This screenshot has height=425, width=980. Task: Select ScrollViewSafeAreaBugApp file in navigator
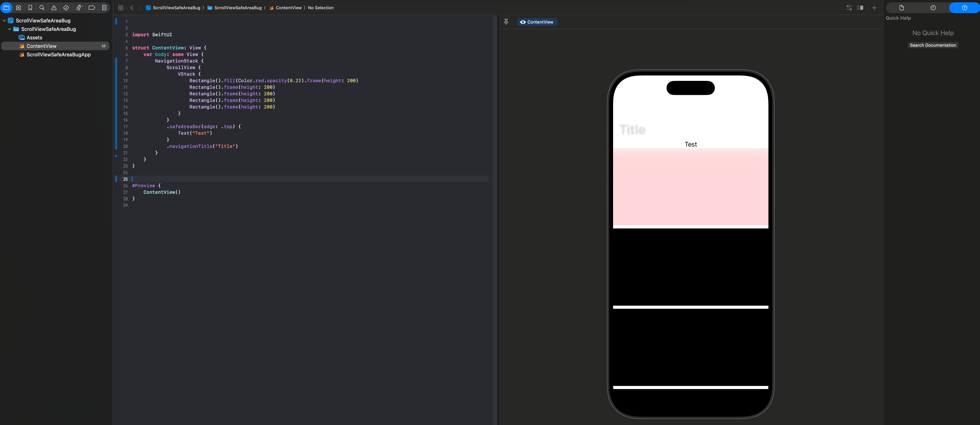point(58,55)
